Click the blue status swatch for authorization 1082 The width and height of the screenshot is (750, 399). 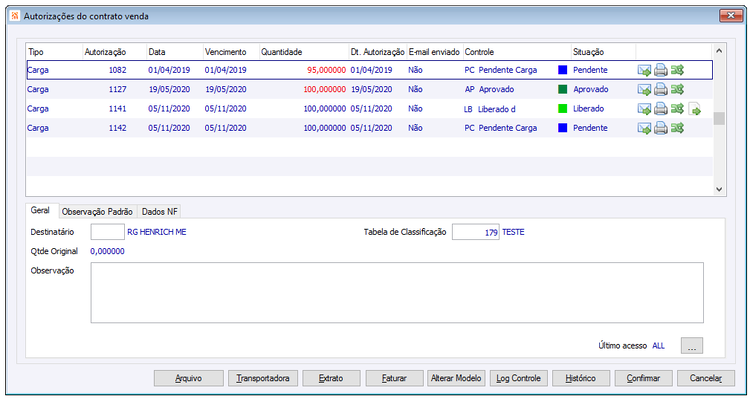pyautogui.click(x=562, y=70)
